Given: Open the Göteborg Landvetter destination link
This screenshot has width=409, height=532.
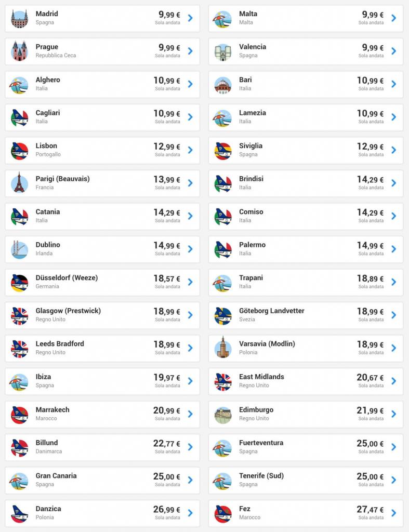Looking at the screenshot, I should pos(272,311).
